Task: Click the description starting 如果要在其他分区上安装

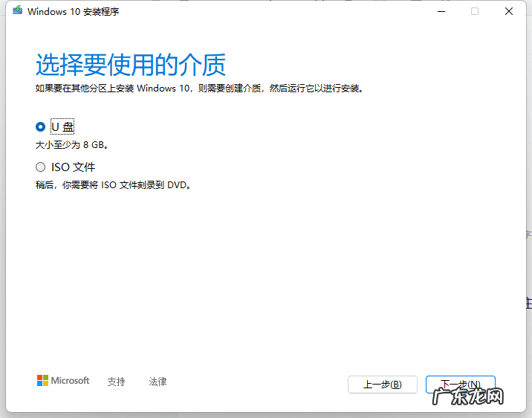Action: [x=199, y=89]
